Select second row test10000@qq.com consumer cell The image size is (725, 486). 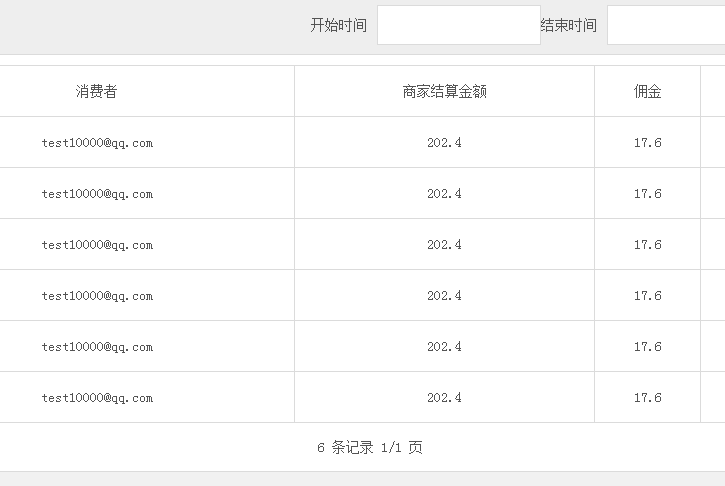97,193
